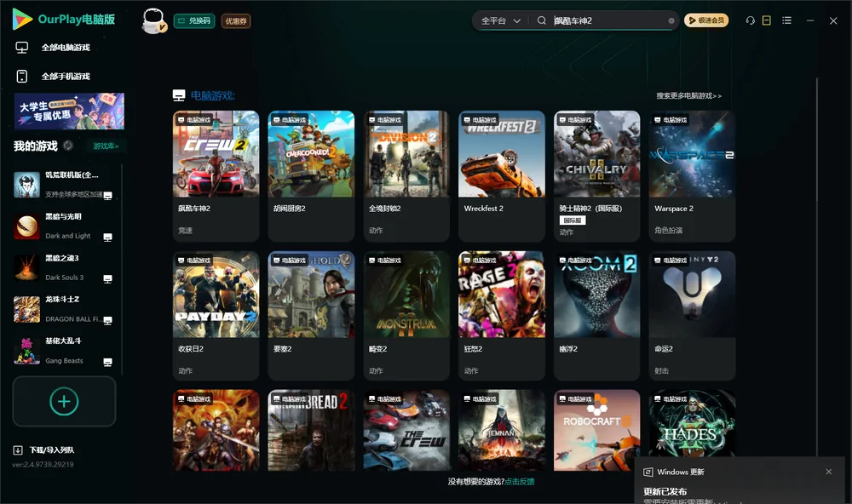Select 饥荒联机版 in my games
The image size is (852, 504).
click(x=64, y=185)
